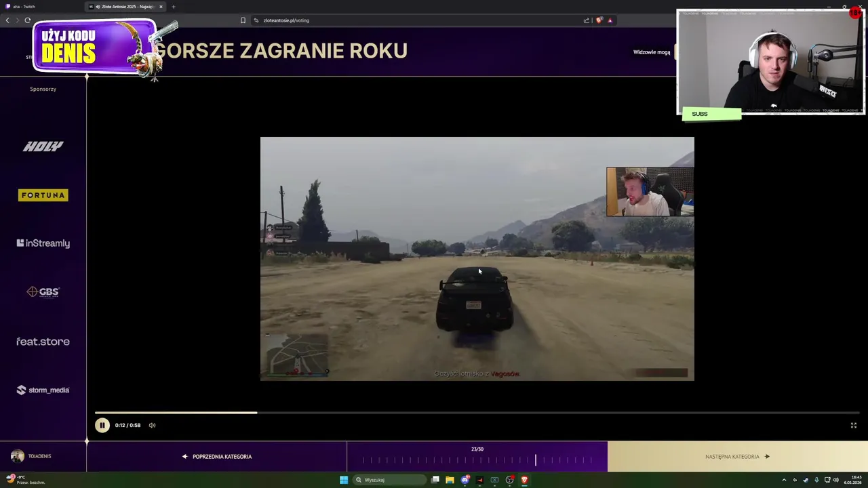The image size is (868, 488).
Task: Switch to the aha - Twitch tab
Action: tap(41, 7)
